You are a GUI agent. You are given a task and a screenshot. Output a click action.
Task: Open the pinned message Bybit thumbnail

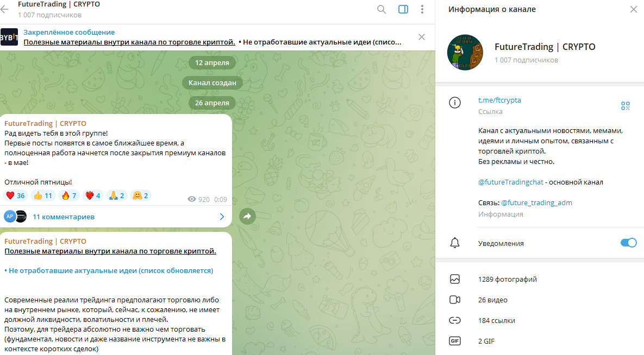[x=9, y=37]
